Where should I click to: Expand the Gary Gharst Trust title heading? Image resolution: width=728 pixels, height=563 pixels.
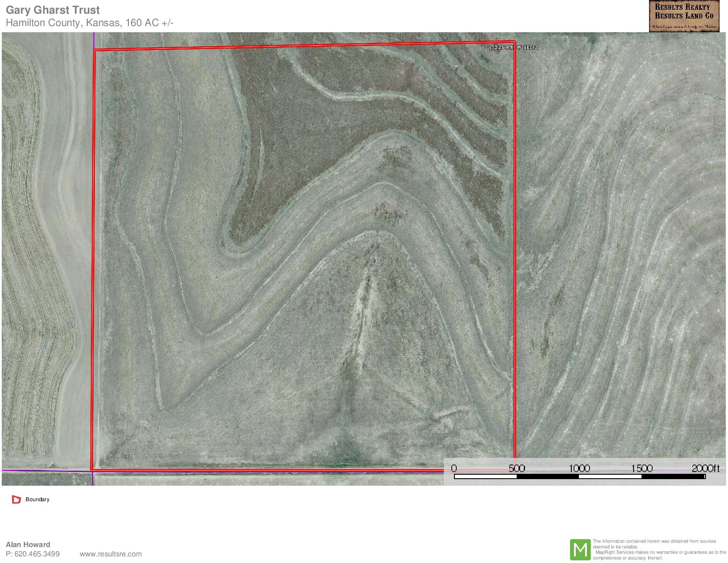tap(53, 10)
